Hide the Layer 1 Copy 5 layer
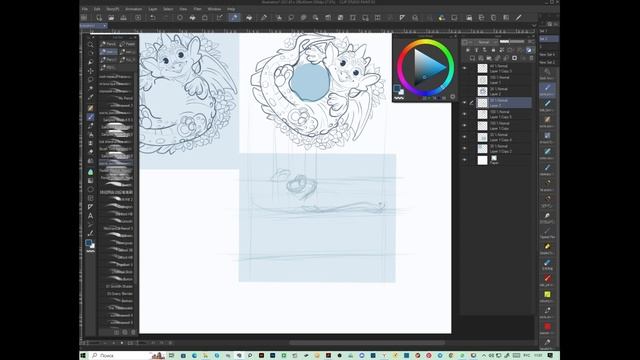The width and height of the screenshot is (640, 360). [464, 114]
